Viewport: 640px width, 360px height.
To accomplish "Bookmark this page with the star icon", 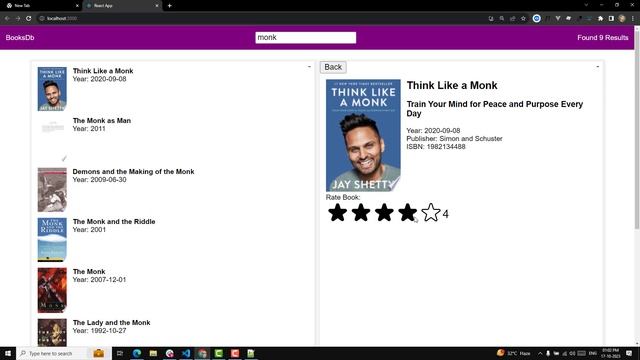I will tap(523, 18).
